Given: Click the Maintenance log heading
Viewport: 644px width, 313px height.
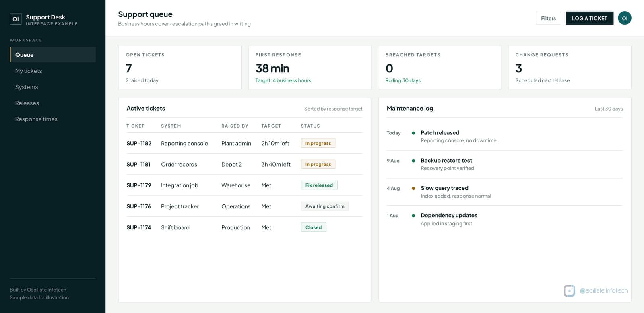Looking at the screenshot, I should pos(410,108).
